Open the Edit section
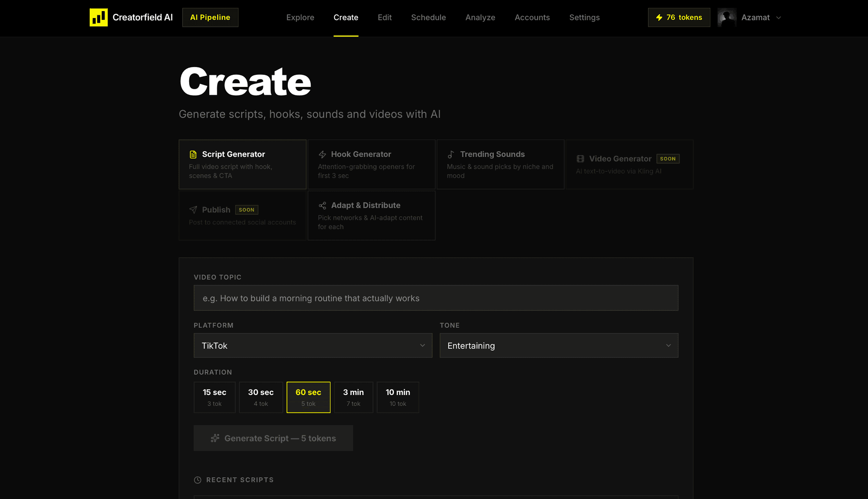This screenshot has width=868, height=499. point(385,18)
